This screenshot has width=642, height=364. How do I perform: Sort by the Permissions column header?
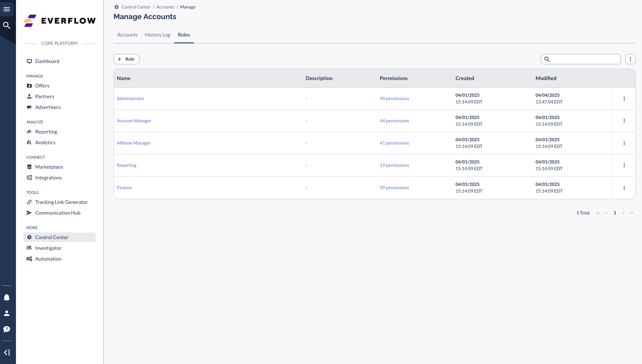point(394,78)
